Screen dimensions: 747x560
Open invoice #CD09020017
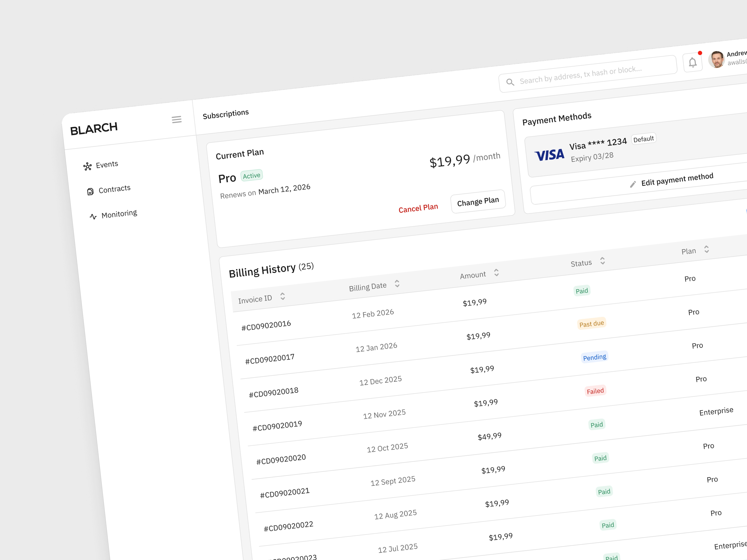click(x=270, y=359)
